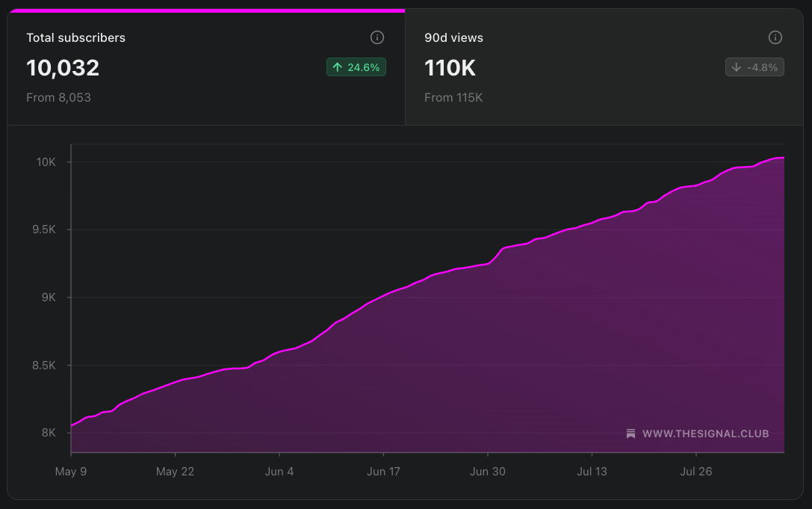Click the Jun 30 x-axis label
Screen dimensions: 812x509
pyautogui.click(x=487, y=472)
